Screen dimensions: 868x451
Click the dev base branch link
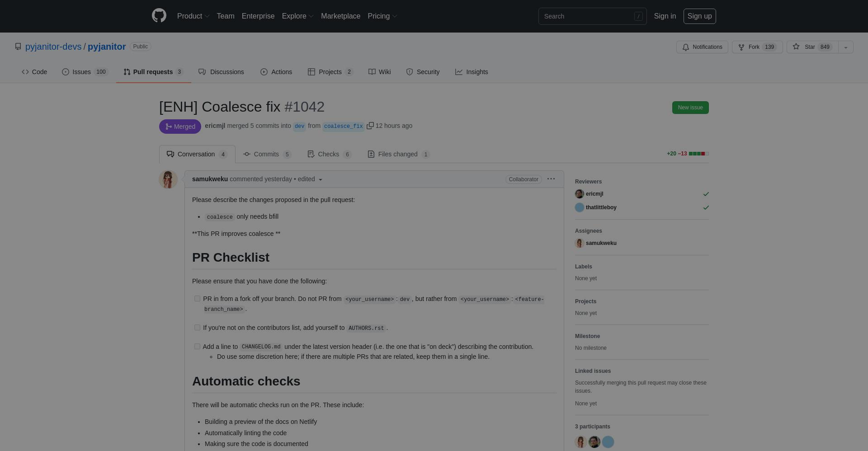pos(299,126)
